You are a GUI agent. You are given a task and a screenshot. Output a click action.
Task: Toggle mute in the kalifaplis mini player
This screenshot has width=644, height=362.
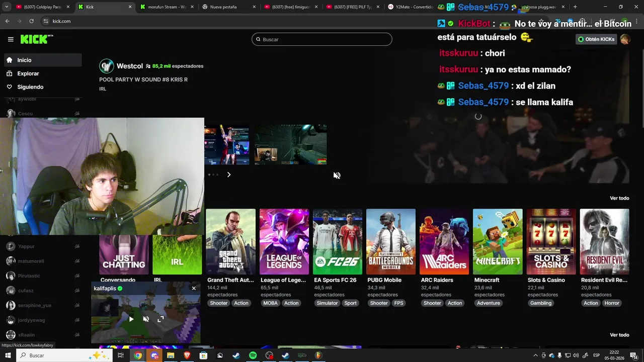tap(146, 319)
